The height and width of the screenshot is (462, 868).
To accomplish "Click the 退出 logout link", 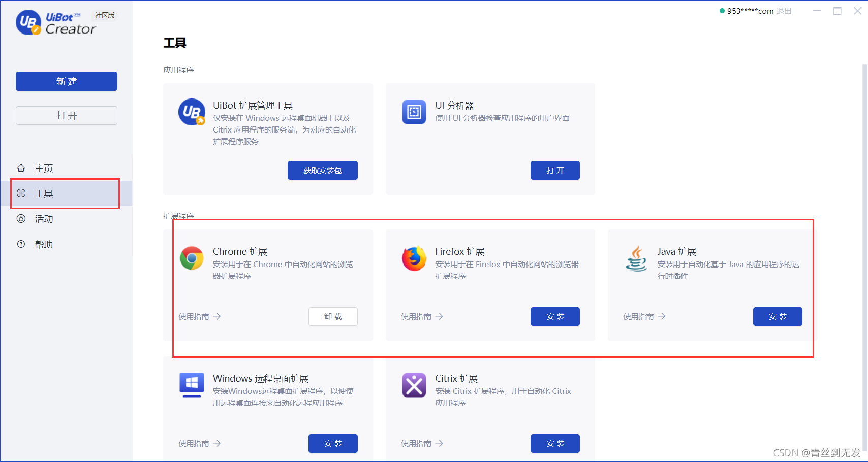I will click(x=784, y=11).
